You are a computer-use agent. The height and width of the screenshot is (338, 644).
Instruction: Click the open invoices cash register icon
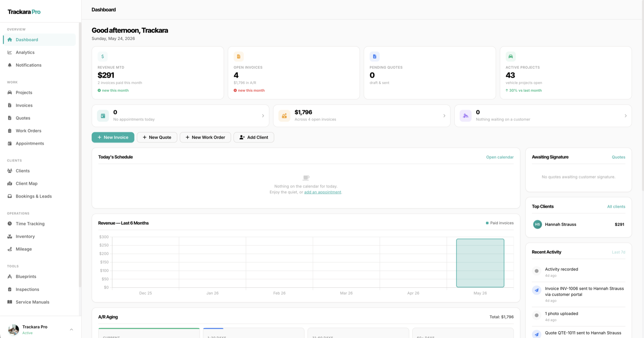[284, 116]
